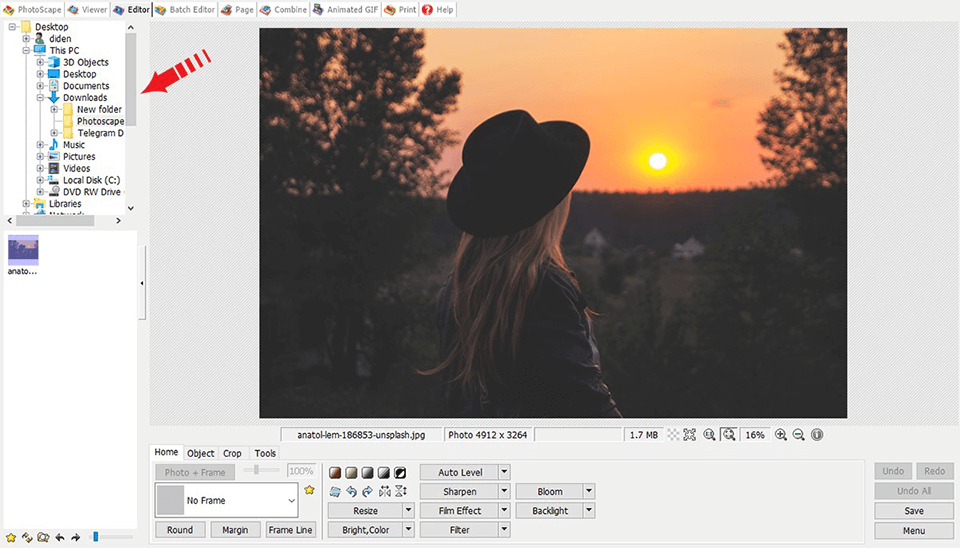The image size is (960, 548).
Task: Open the Resize dropdown arrow
Action: [408, 510]
